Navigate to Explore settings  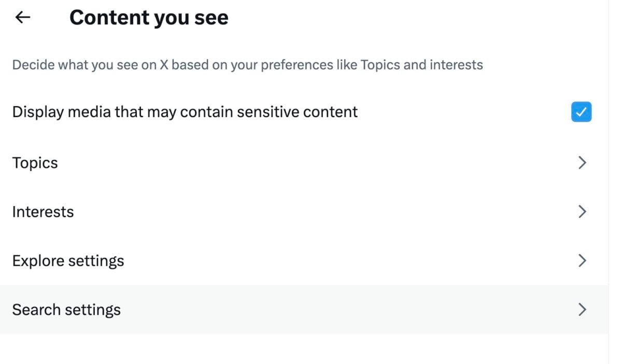(68, 260)
